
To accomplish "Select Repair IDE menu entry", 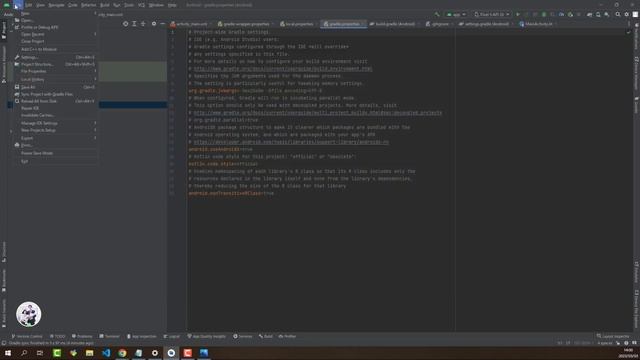I will point(56,109).
